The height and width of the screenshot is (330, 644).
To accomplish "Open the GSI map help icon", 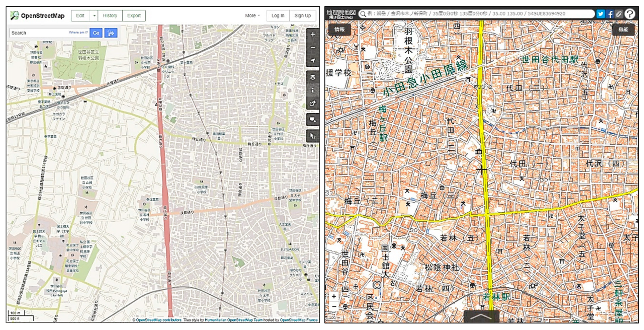I will click(x=630, y=14).
